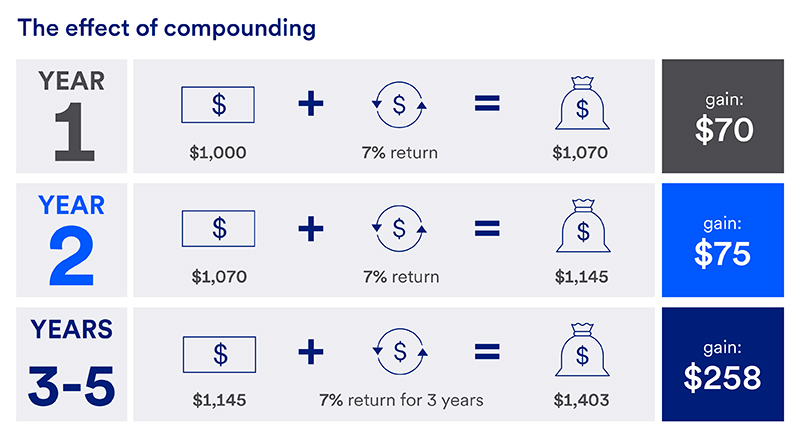
Task: Click the equals sign in Year 2 row
Action: click(487, 228)
